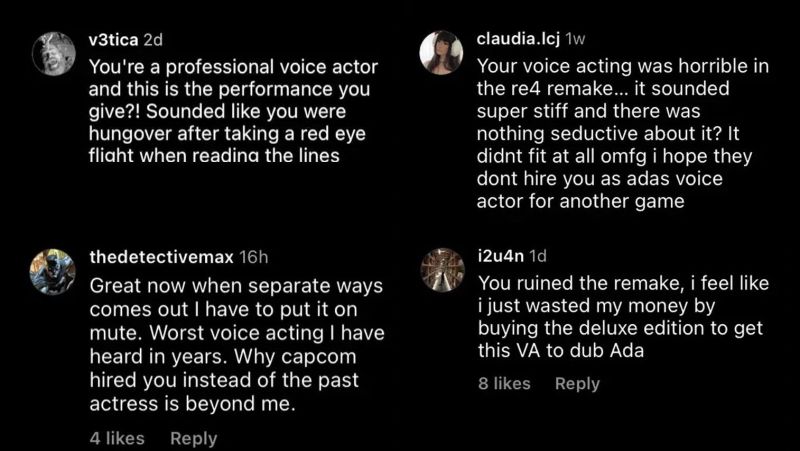This screenshot has width=800, height=451.
Task: Select thedetectivemax's comment about separate ways
Action: (237, 343)
